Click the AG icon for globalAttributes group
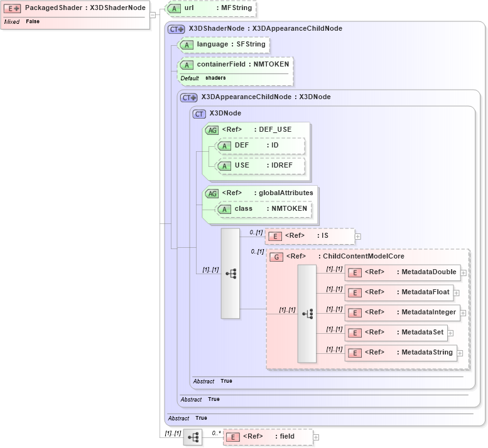 [x=212, y=194]
